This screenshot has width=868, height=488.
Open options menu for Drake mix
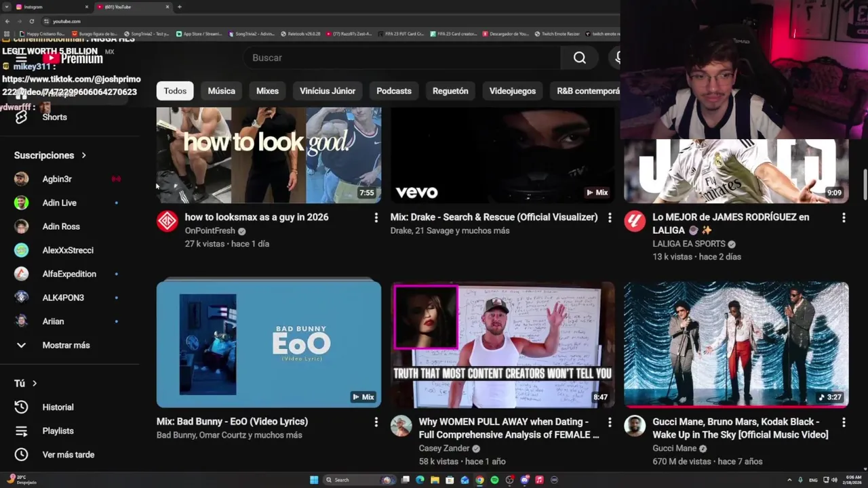pyautogui.click(x=610, y=218)
